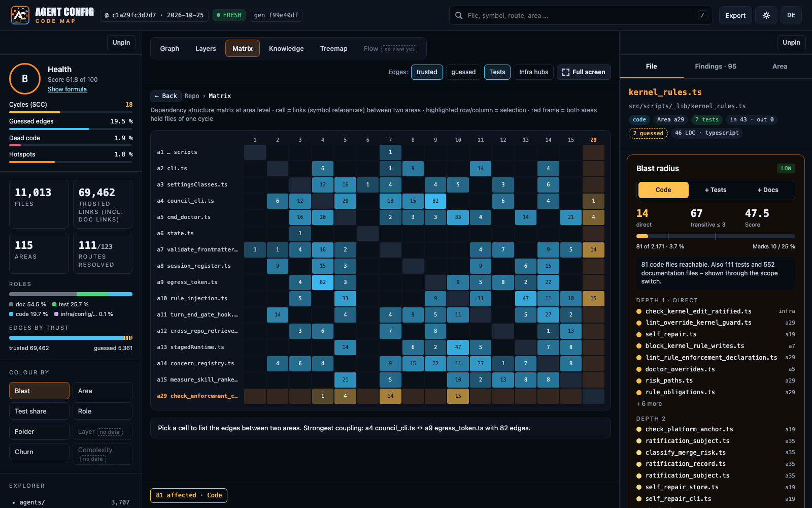Open the DE language selector
This screenshot has height=508, width=812.
coord(791,15)
